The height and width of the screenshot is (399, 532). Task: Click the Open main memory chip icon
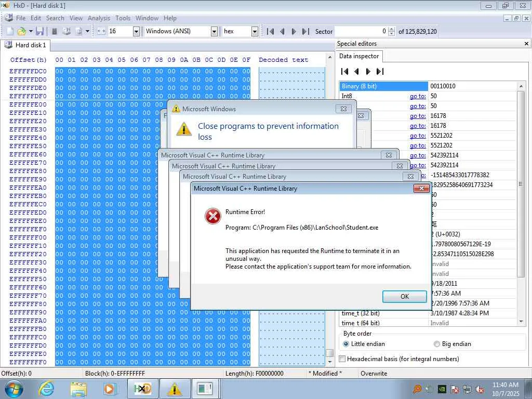click(x=54, y=31)
